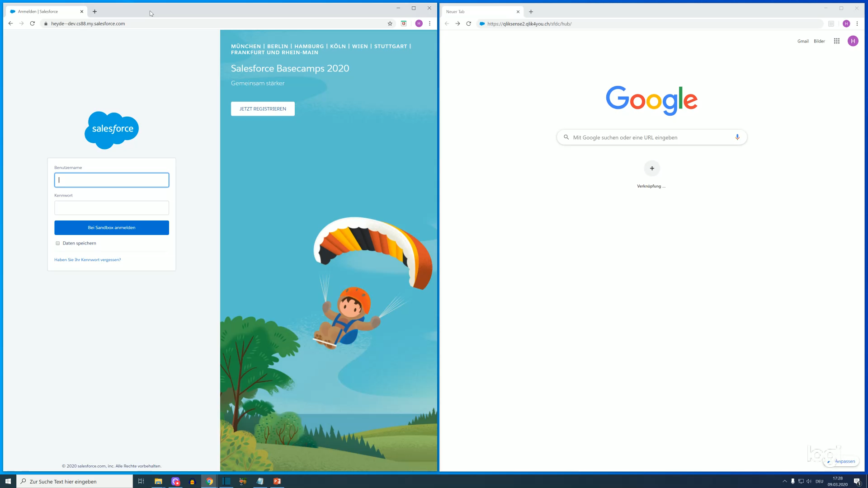Viewport: 868px width, 488px height.
Task: Start voice search with microphone icon
Action: tap(737, 137)
